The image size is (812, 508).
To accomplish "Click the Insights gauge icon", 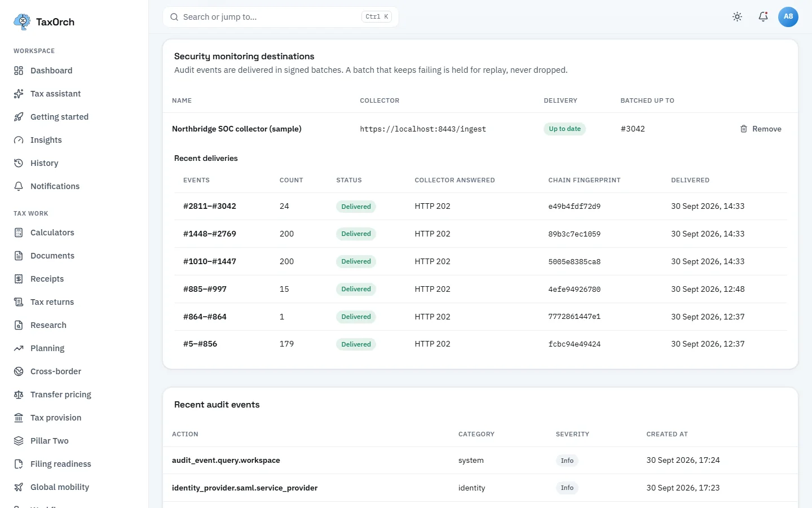I will [x=19, y=140].
